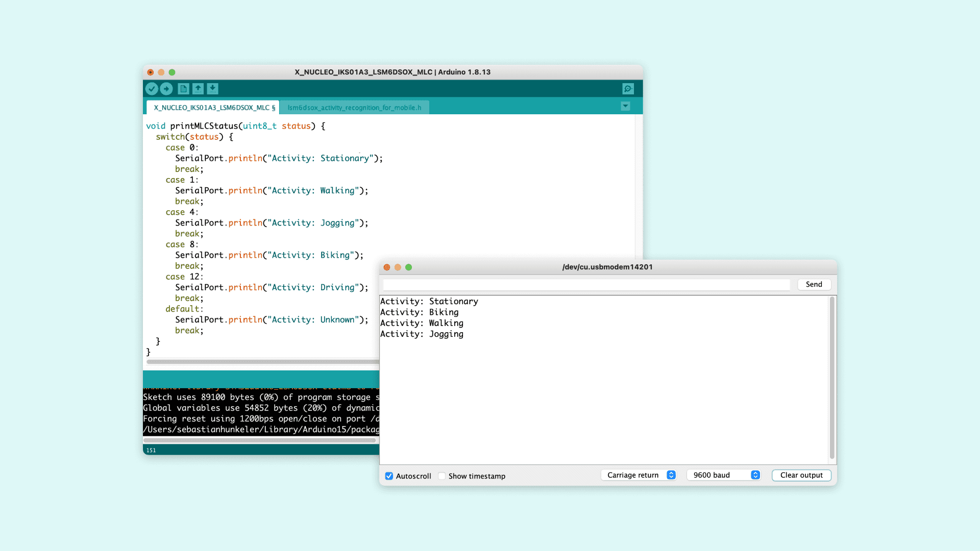The width and height of the screenshot is (980, 551).
Task: Click the Verify sketch checkmark icon
Action: [152, 89]
